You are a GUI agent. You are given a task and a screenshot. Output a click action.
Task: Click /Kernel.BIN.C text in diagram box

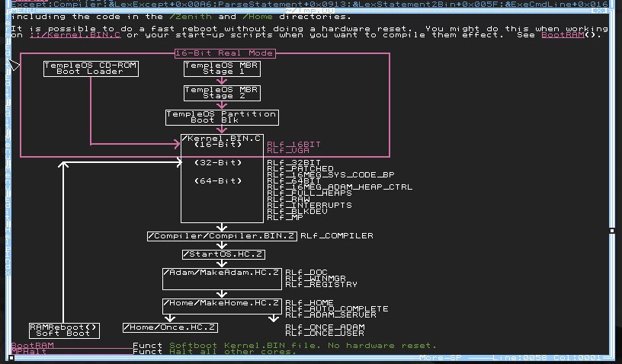click(222, 139)
